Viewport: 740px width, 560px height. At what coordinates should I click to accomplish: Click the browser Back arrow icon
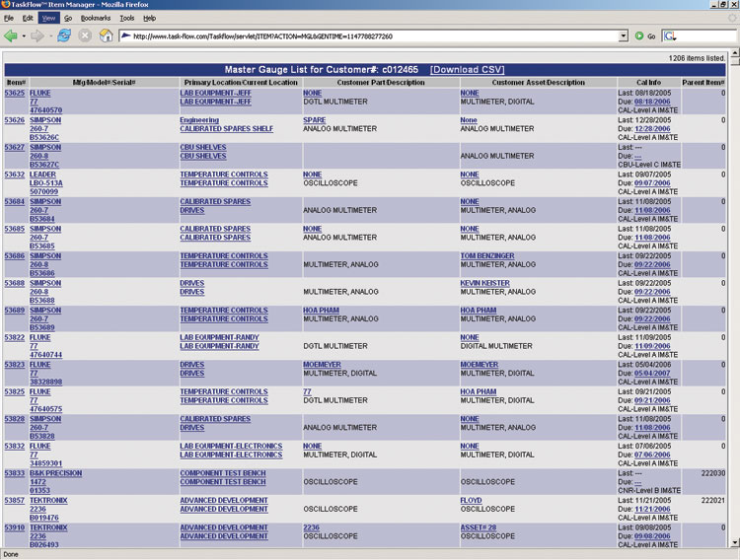pos(11,35)
